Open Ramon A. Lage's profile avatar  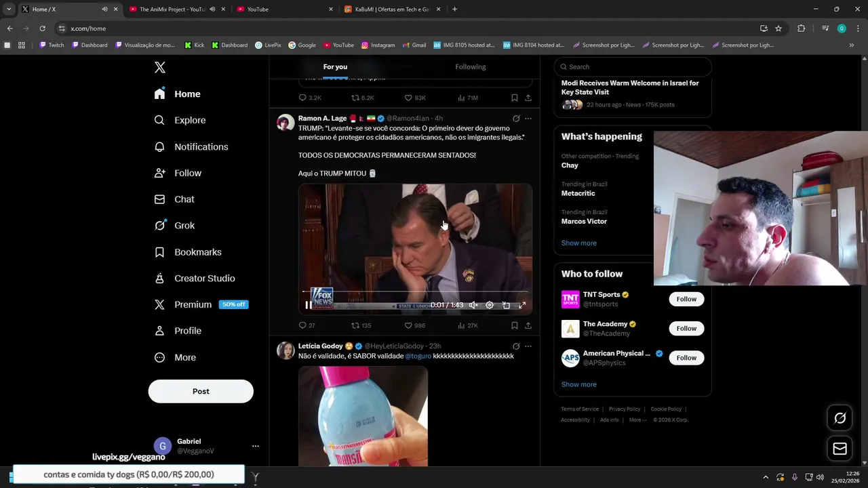(285, 123)
